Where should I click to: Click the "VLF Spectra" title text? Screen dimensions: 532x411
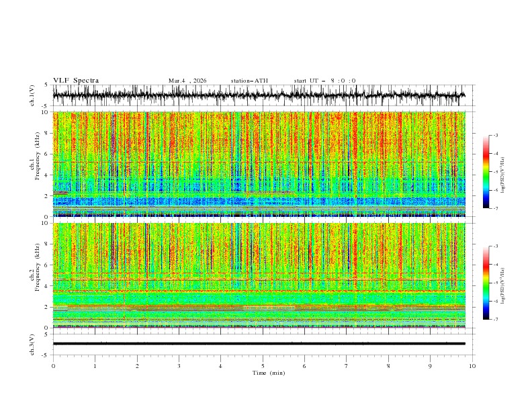coord(76,81)
